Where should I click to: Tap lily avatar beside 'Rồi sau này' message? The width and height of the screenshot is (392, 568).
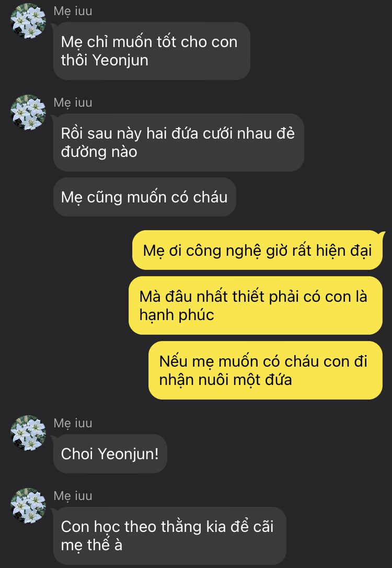(x=28, y=112)
